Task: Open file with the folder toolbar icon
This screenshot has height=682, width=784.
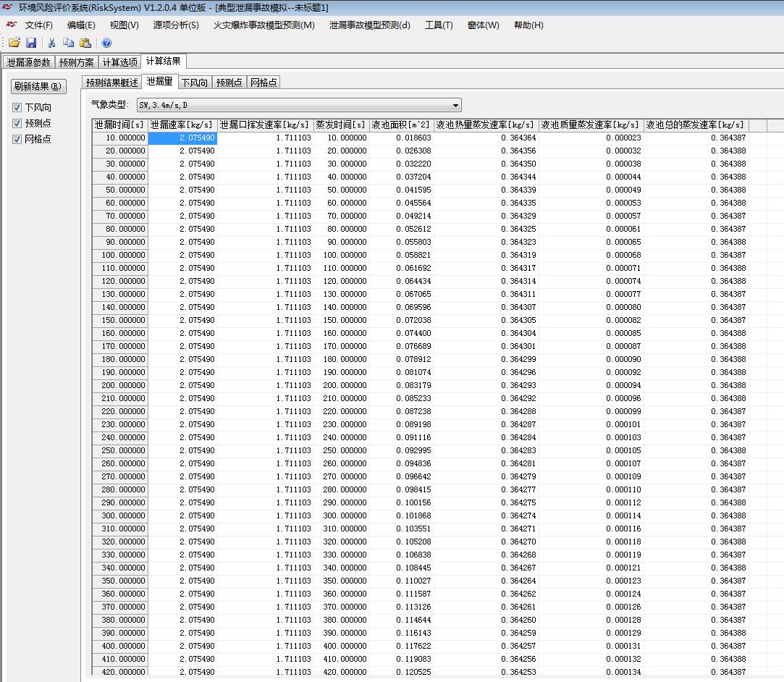Action: point(14,43)
